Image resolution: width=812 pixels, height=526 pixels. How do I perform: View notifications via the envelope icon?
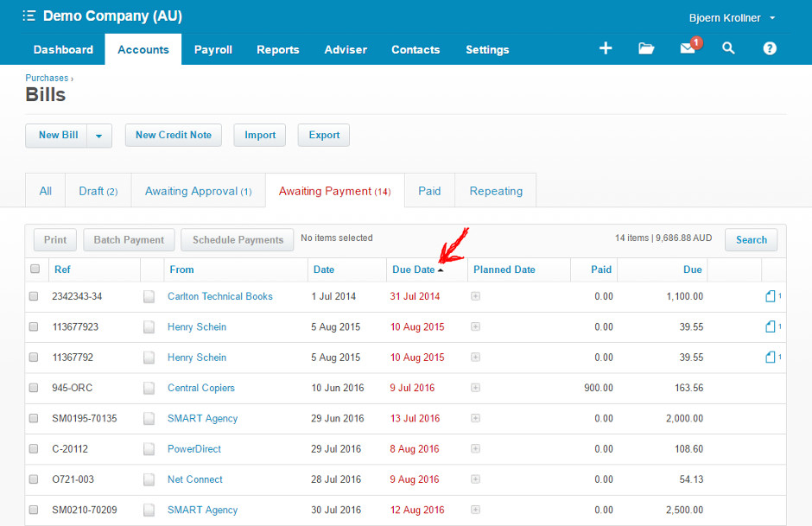(687, 48)
